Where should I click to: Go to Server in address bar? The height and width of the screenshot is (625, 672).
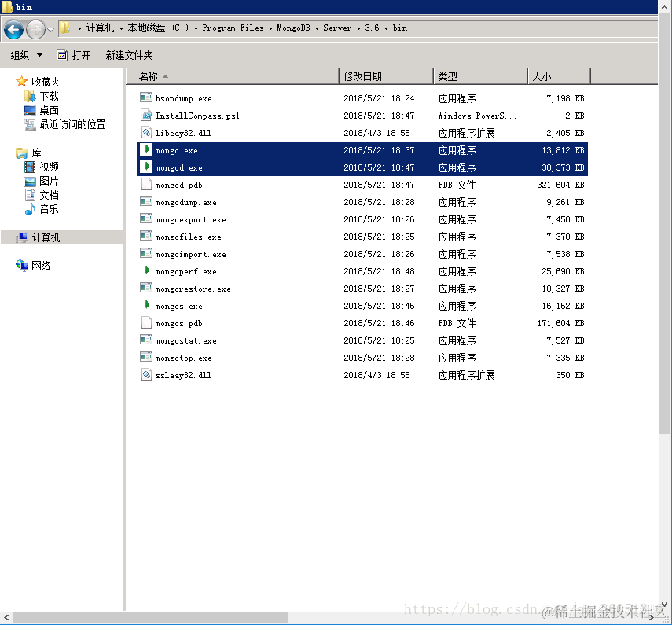[337, 28]
